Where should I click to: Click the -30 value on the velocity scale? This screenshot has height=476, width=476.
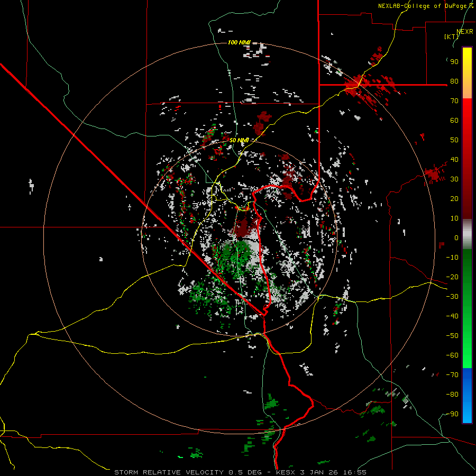pos(452,297)
